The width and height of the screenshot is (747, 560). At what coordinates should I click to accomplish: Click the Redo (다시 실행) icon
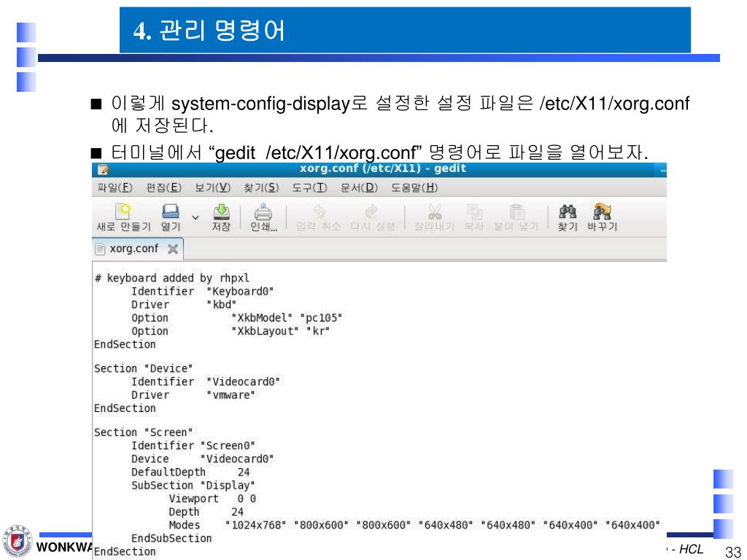click(371, 211)
